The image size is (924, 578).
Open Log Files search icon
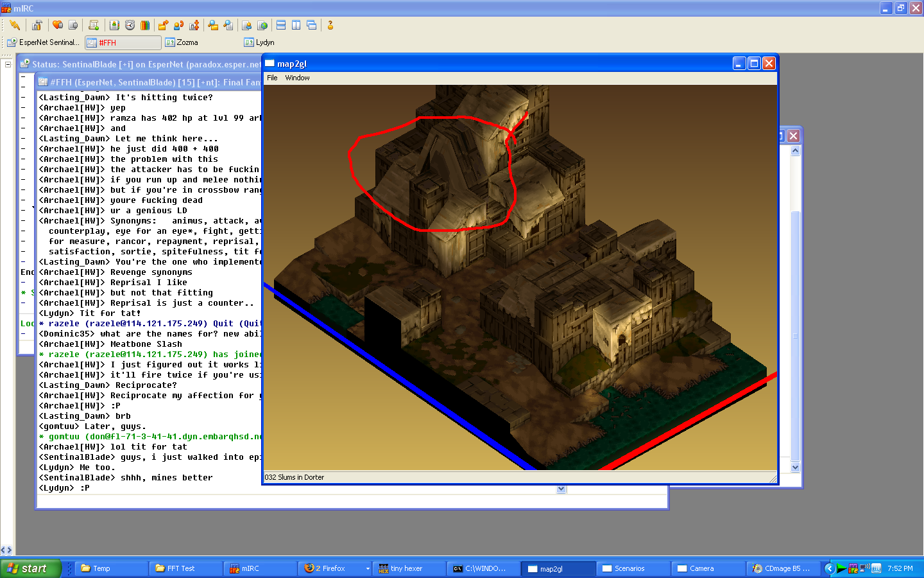pos(228,25)
